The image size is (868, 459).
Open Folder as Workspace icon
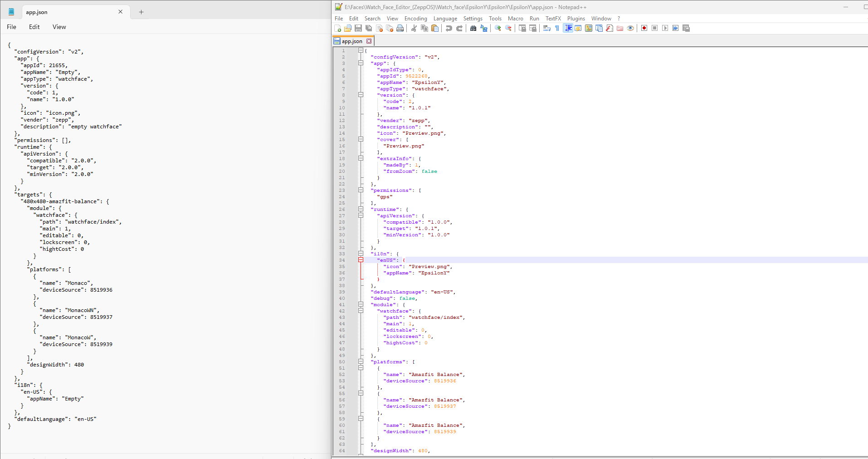click(620, 28)
